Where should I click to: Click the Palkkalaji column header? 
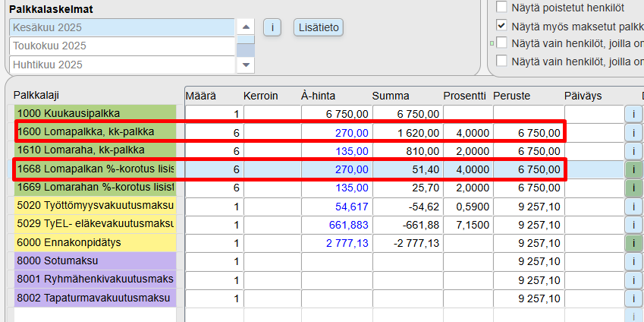(x=36, y=95)
